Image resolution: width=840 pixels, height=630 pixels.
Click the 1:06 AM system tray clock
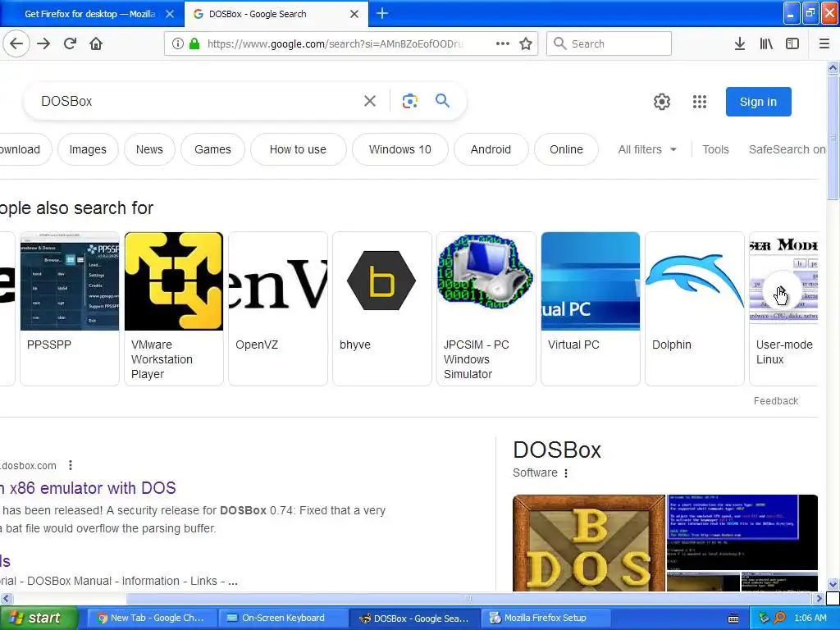(x=810, y=618)
